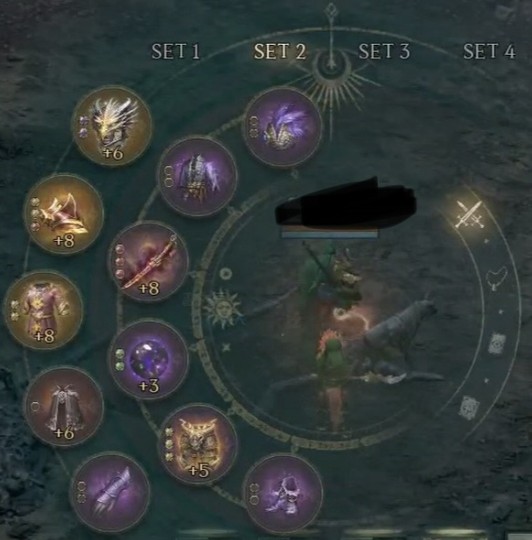Screen dimensions: 532x540
Task: Select the purple boots equipment slot
Action: pyautogui.click(x=283, y=493)
